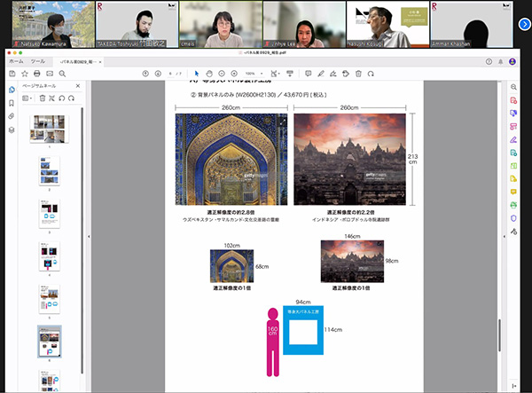Email the file using the envelope icon
Image resolution: width=532 pixels, height=393 pixels.
[50, 74]
